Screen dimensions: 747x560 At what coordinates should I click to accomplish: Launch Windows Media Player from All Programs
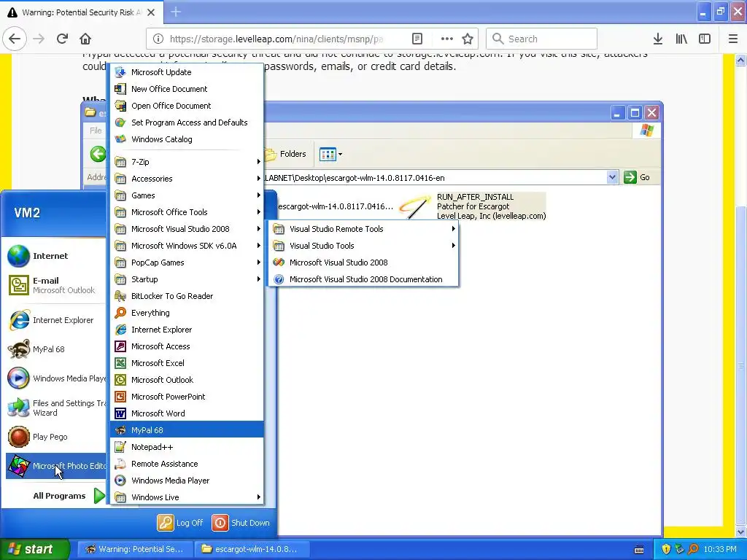186,481
